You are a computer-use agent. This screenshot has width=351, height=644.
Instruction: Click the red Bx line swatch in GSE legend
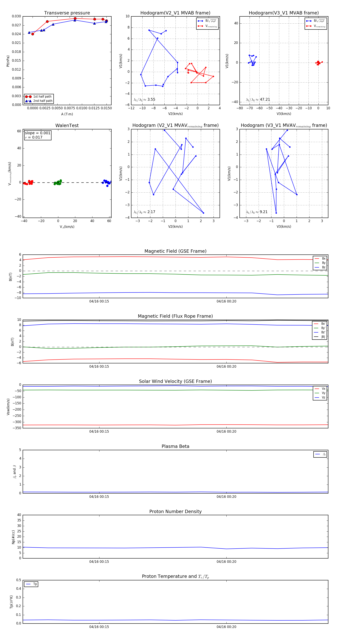click(x=317, y=259)
